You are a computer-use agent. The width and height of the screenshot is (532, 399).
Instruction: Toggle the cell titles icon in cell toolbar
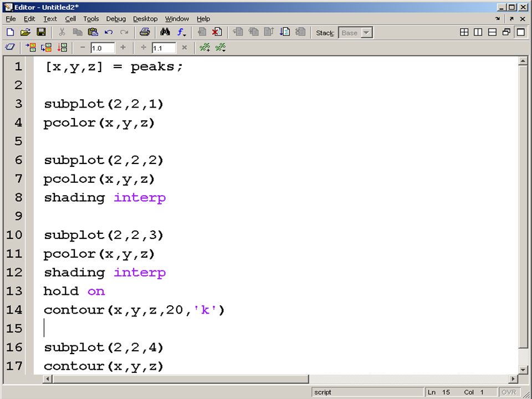pyautogui.click(x=10, y=47)
